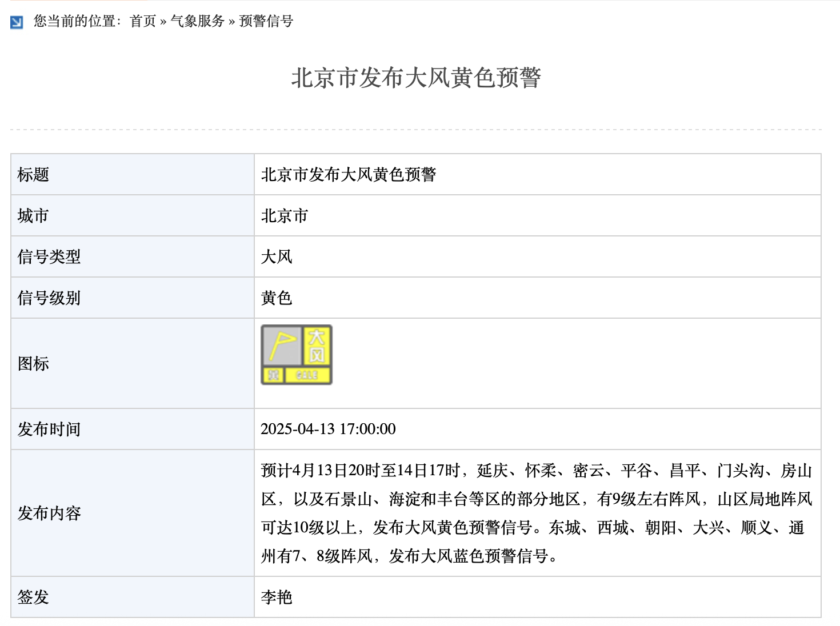
Task: Click the 2025-04-13 17:00:00 timestamp
Action: point(328,430)
